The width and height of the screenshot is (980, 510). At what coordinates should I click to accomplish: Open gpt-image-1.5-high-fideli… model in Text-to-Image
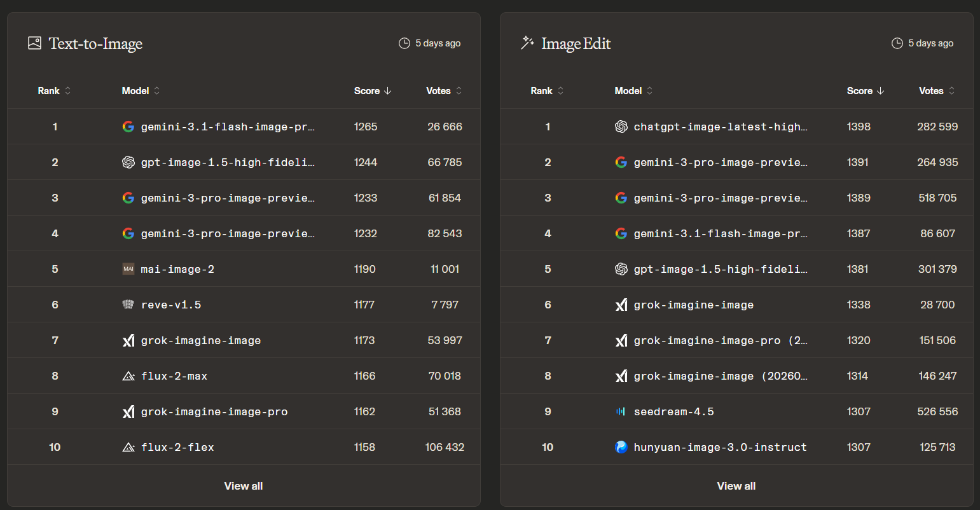228,162
